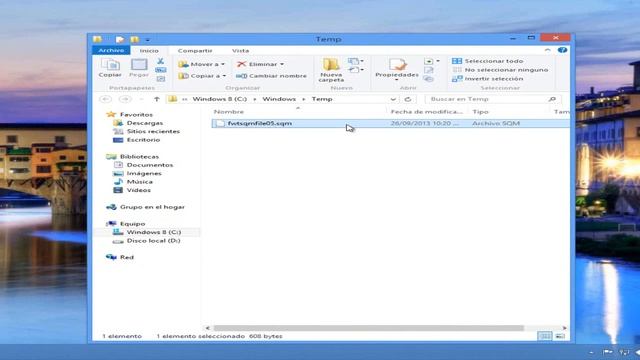Image resolution: width=640 pixels, height=360 pixels.
Task: Click the Copiar clipboard icon
Action: coord(110,68)
